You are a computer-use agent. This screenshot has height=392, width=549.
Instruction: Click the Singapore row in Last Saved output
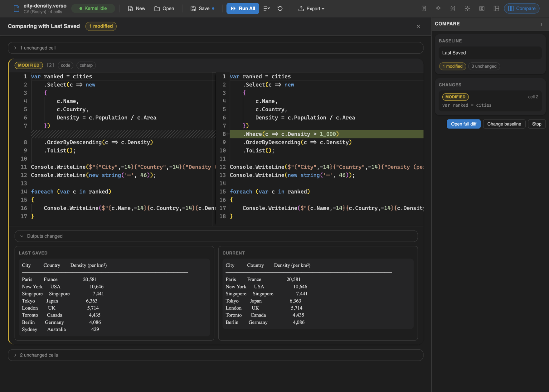pyautogui.click(x=63, y=294)
